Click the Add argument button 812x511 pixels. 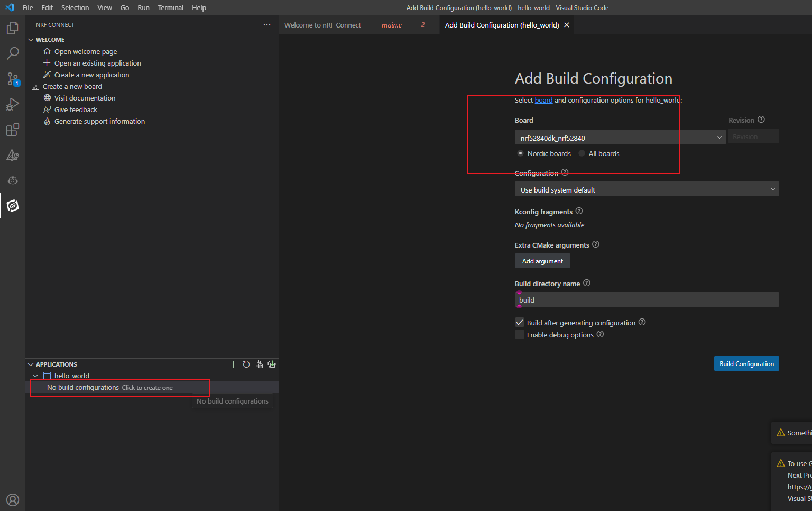[x=542, y=261]
